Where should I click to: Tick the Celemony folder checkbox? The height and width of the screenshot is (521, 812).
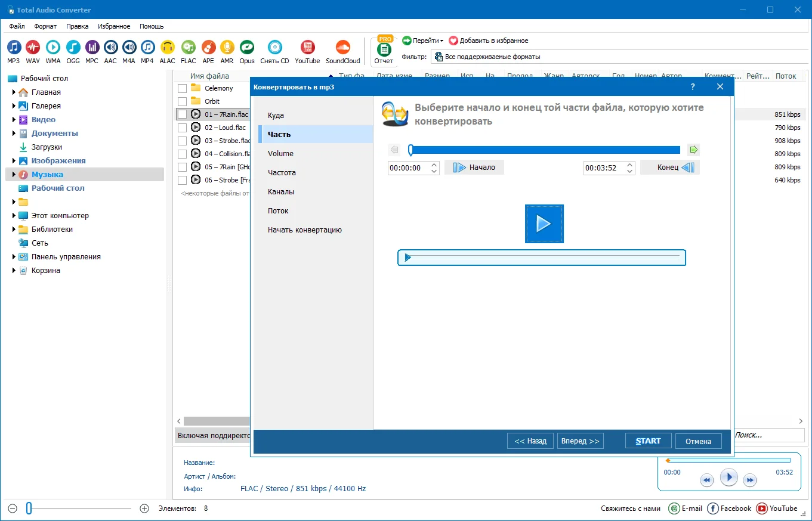[182, 88]
